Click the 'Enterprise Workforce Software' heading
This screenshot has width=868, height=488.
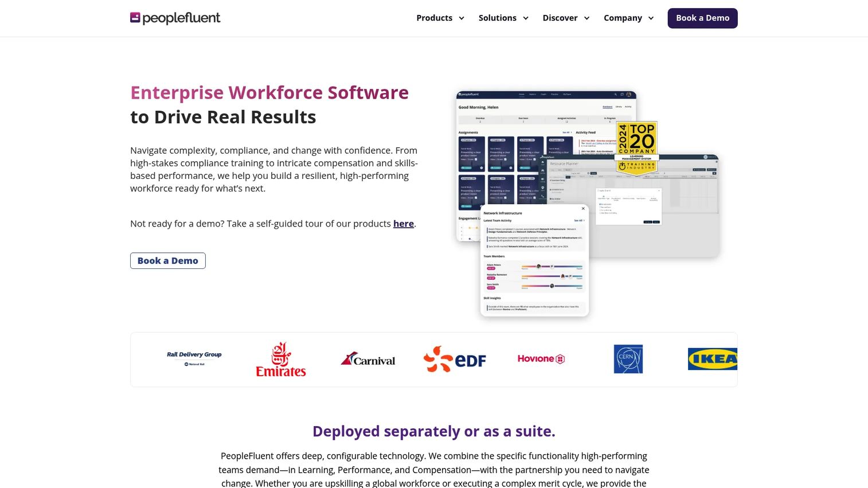click(x=269, y=92)
